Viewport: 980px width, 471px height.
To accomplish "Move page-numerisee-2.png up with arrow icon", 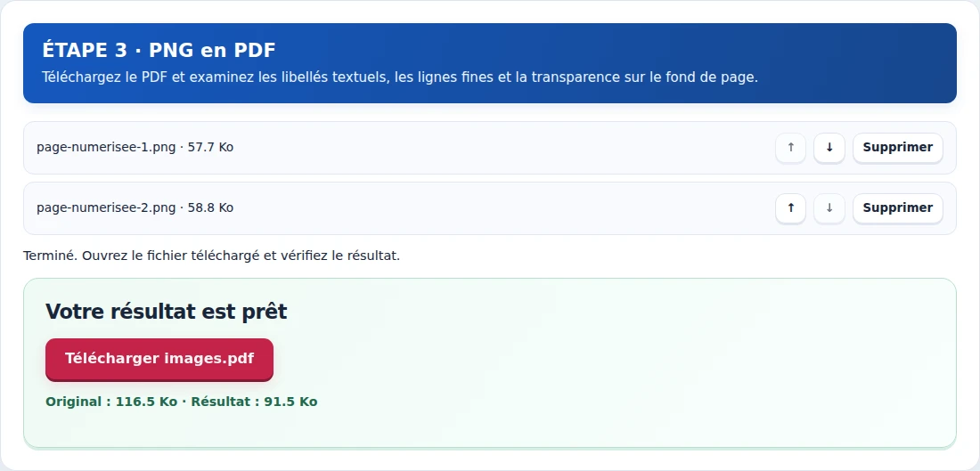I will [790, 208].
